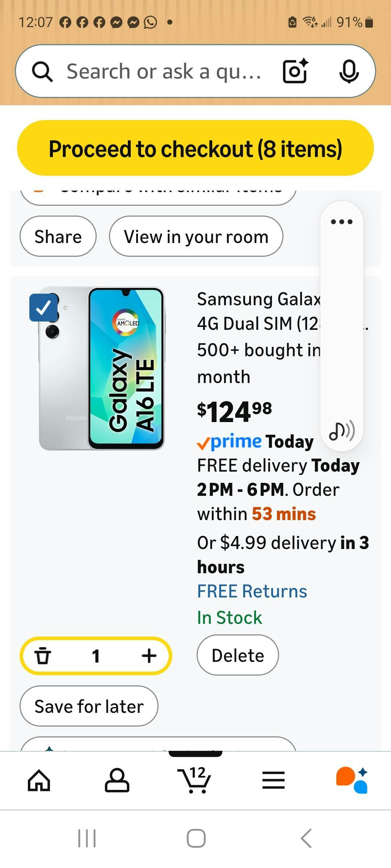Increase quantity with the plus button
The image size is (391, 868).
click(x=149, y=656)
